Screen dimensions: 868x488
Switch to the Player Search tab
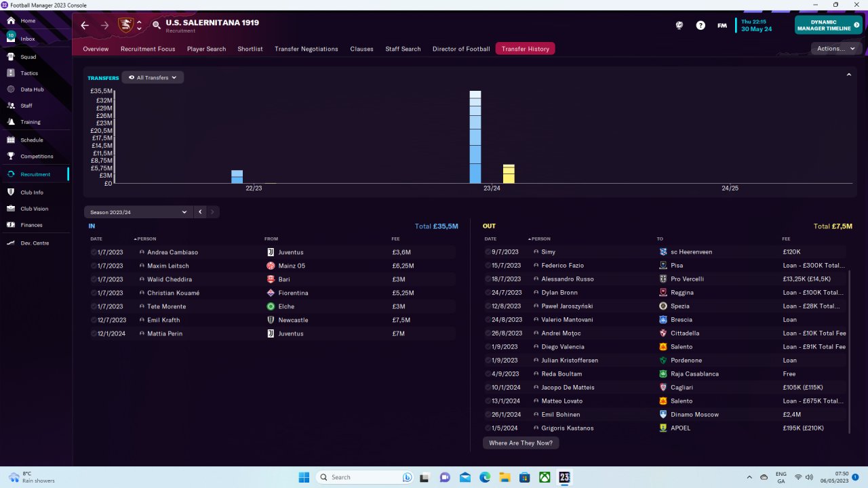pos(206,49)
